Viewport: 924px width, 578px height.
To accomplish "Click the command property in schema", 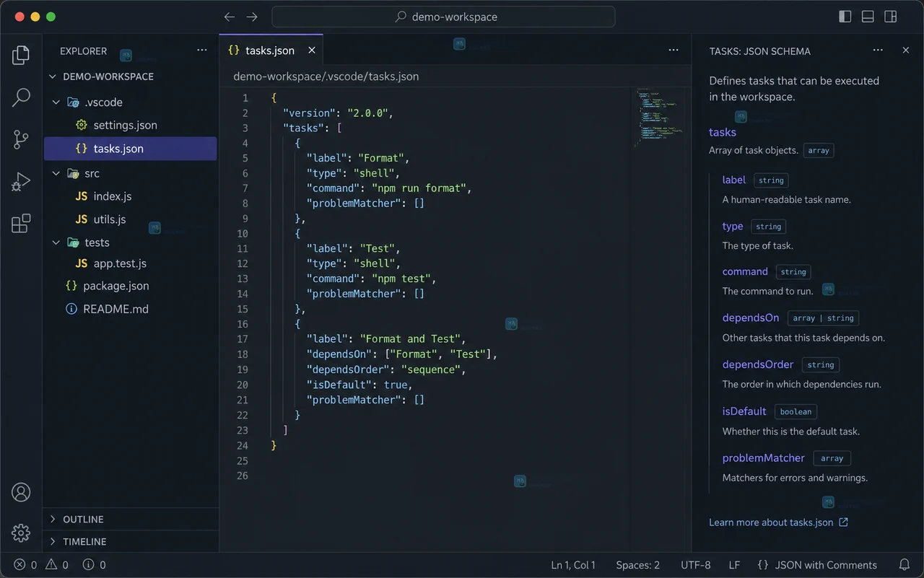I will [x=745, y=271].
